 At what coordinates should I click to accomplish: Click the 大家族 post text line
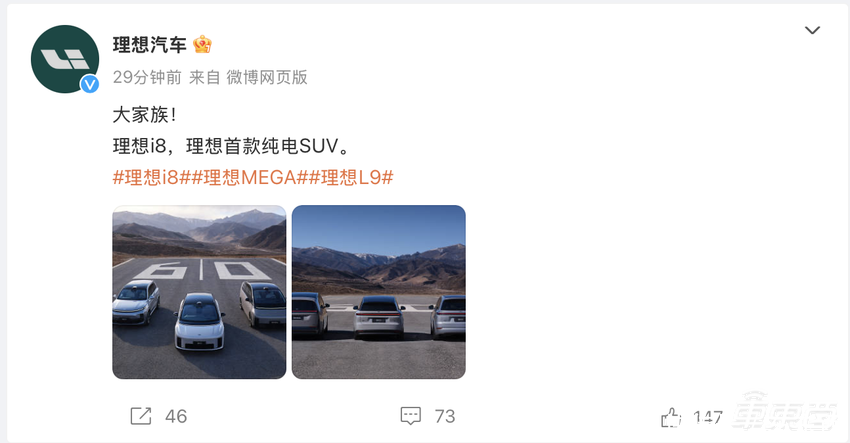click(x=144, y=115)
